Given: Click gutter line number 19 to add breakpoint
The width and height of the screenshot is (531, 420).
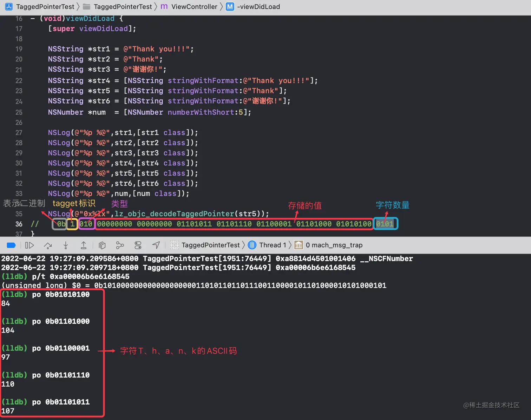Looking at the screenshot, I should click(x=19, y=49).
